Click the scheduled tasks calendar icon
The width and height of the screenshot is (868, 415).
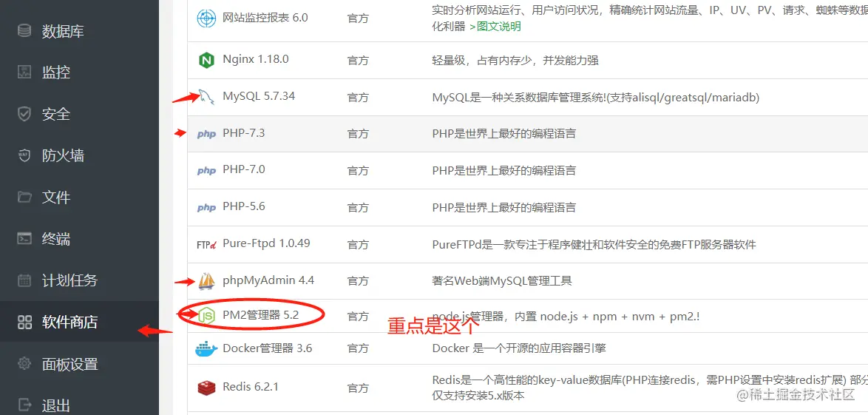24,280
